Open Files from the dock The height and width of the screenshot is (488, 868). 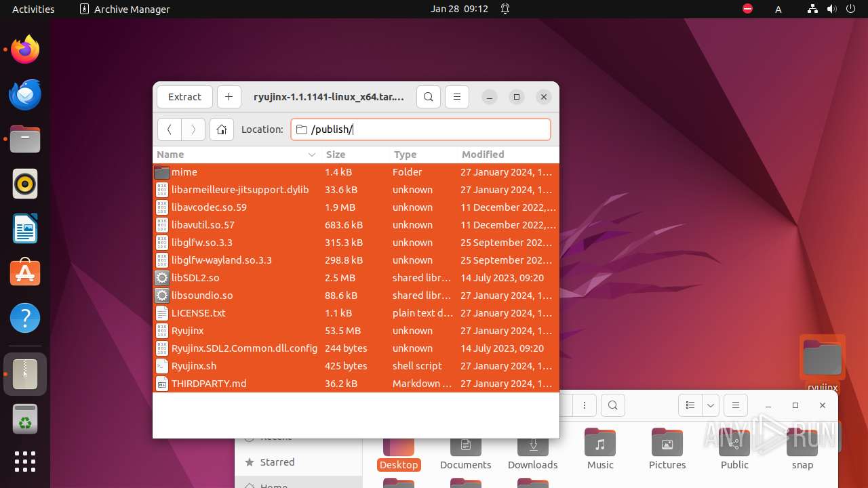click(25, 139)
